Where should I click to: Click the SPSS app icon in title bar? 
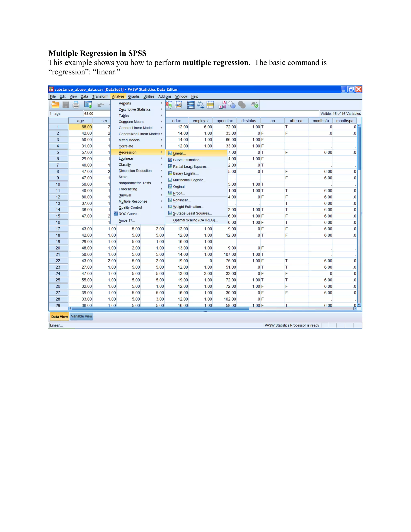[51, 89]
